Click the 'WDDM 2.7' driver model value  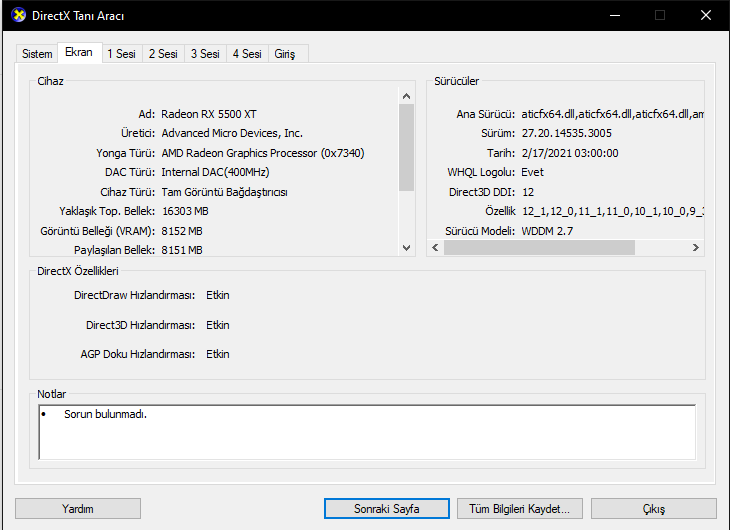tap(548, 231)
